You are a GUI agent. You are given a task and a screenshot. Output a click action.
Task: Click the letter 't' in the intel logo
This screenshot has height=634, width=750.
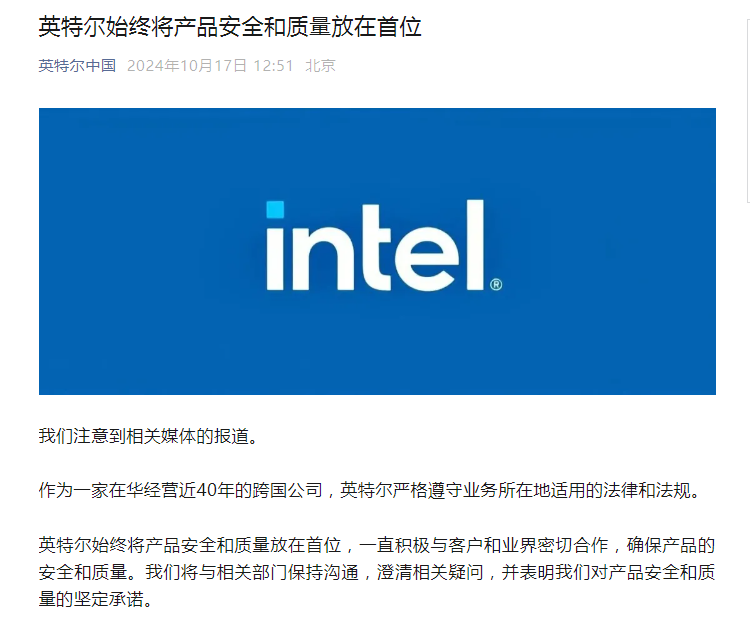pyautogui.click(x=377, y=247)
